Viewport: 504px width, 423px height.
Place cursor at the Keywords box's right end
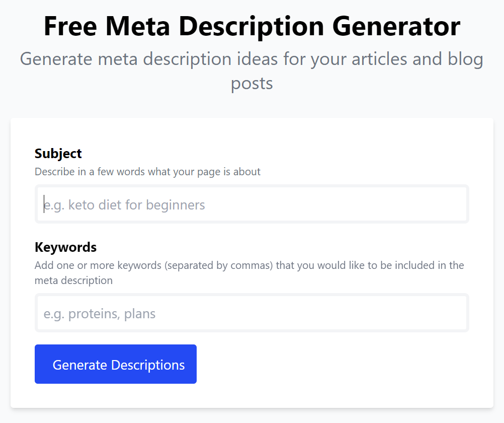click(460, 313)
